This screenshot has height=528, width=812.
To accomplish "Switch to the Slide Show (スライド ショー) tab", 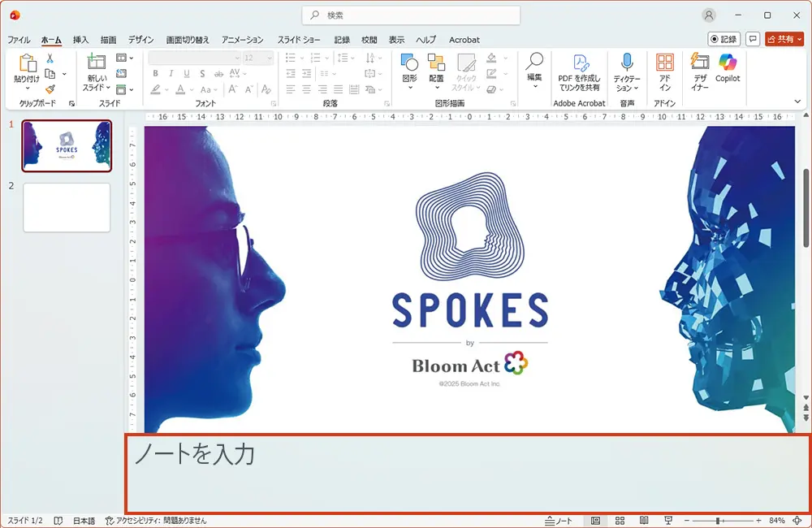I will (299, 40).
